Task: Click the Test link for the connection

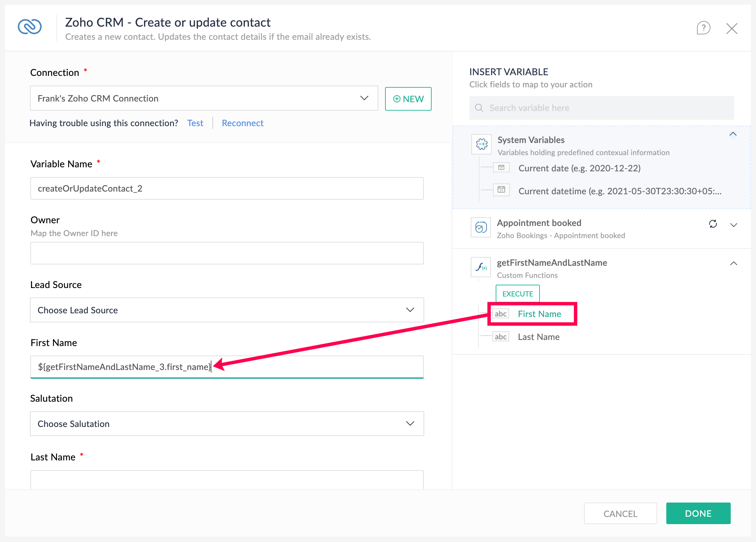Action: (195, 123)
